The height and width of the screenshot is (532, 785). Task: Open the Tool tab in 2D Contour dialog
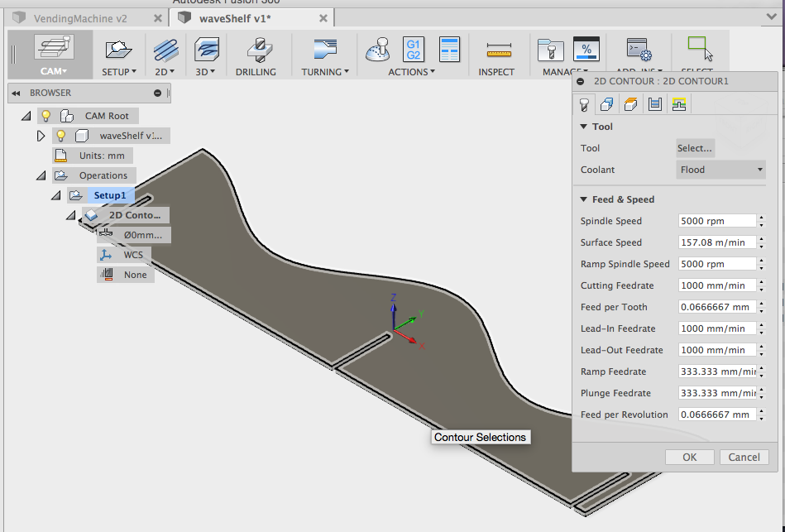click(584, 104)
